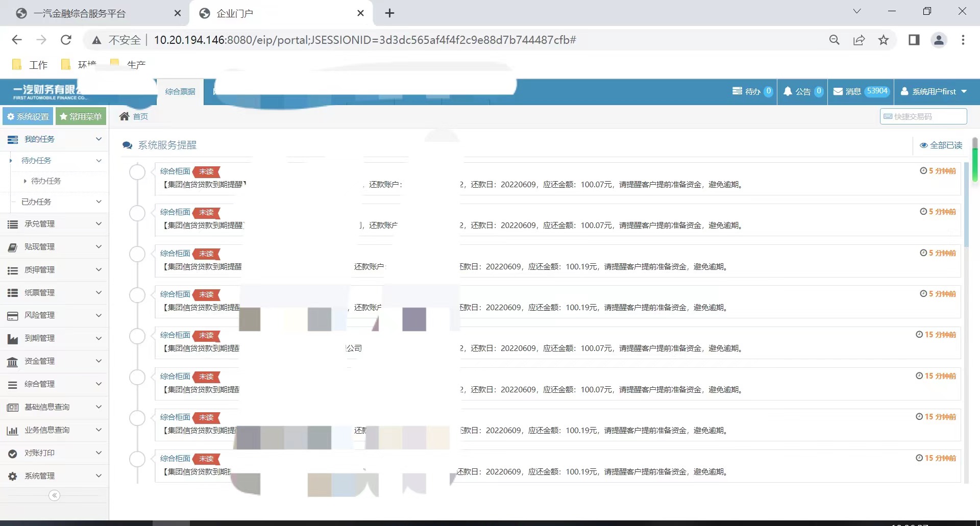Click the last 15 分钟前 timeline circle
This screenshot has height=526, width=980.
137,459
